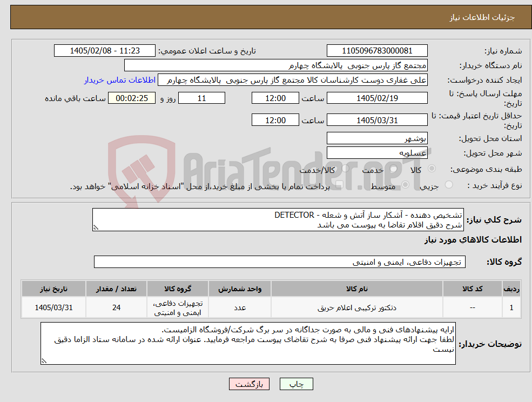Click the بازگشت back button

[249, 384]
